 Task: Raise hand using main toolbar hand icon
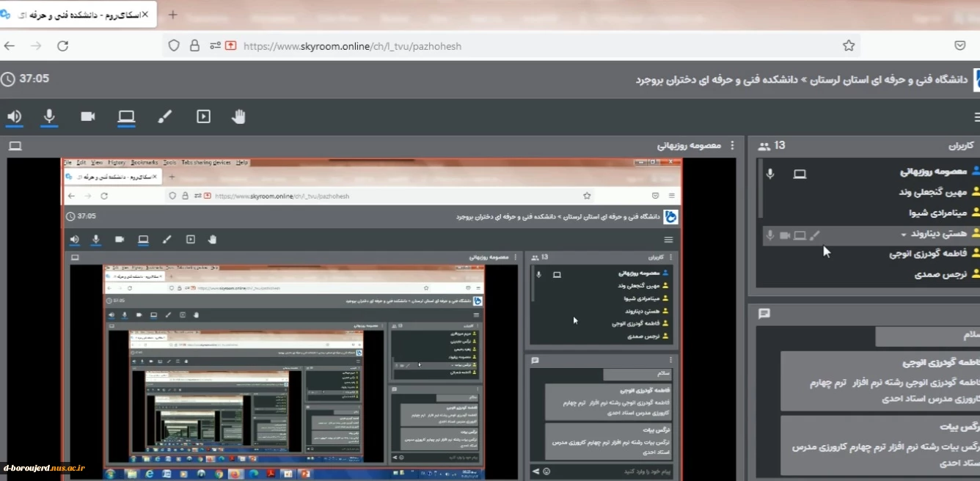point(238,117)
